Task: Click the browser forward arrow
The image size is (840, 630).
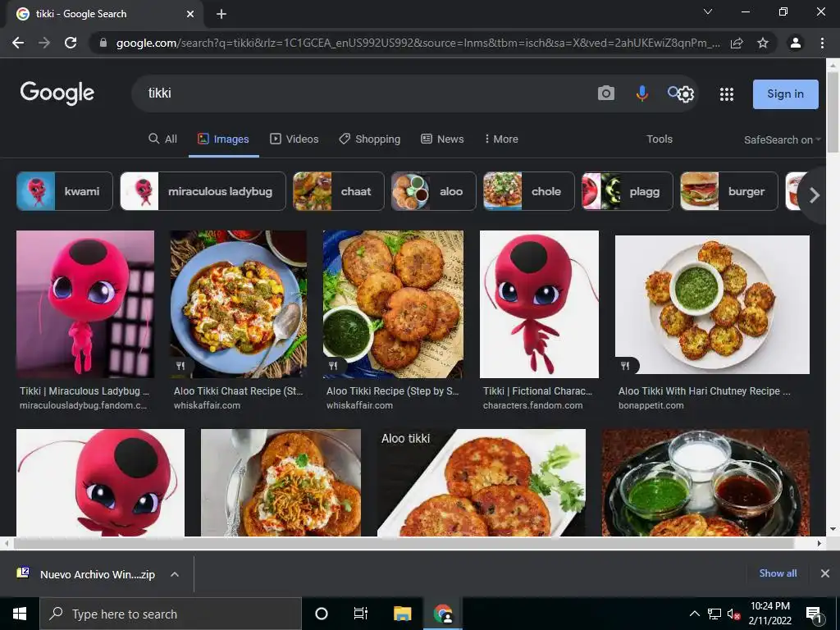Action: coord(44,43)
